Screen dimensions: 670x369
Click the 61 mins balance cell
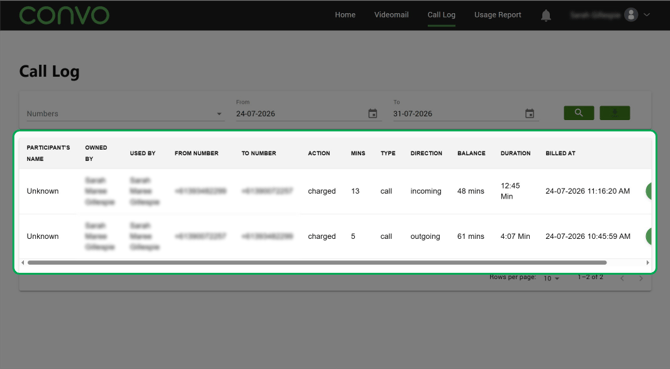pos(471,237)
